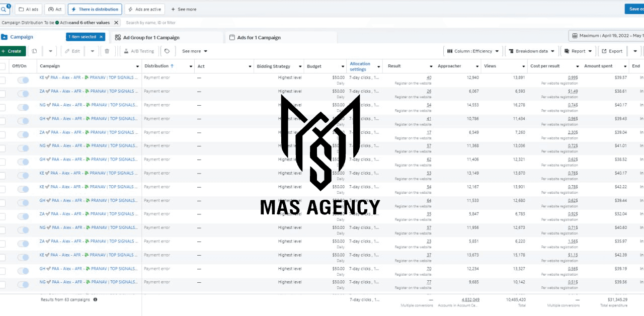Click the trash delete icon
644x316 pixels.
click(x=107, y=51)
